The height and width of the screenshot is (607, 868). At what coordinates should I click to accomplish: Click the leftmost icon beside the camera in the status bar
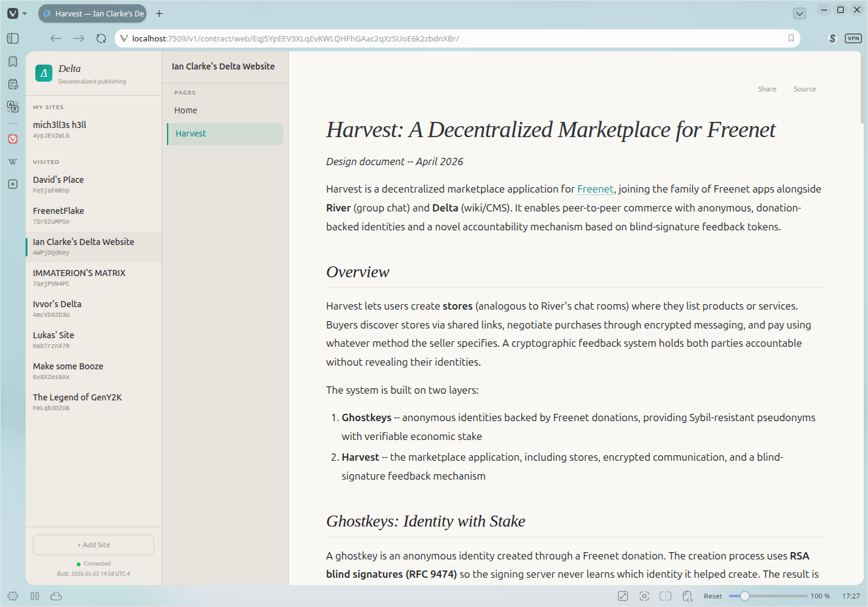pyautogui.click(x=623, y=596)
